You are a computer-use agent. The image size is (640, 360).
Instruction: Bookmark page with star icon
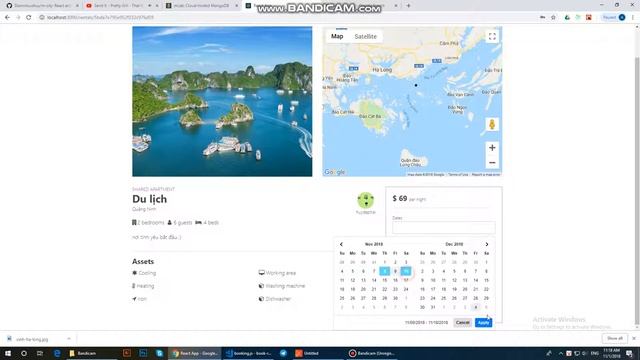pyautogui.click(x=553, y=18)
